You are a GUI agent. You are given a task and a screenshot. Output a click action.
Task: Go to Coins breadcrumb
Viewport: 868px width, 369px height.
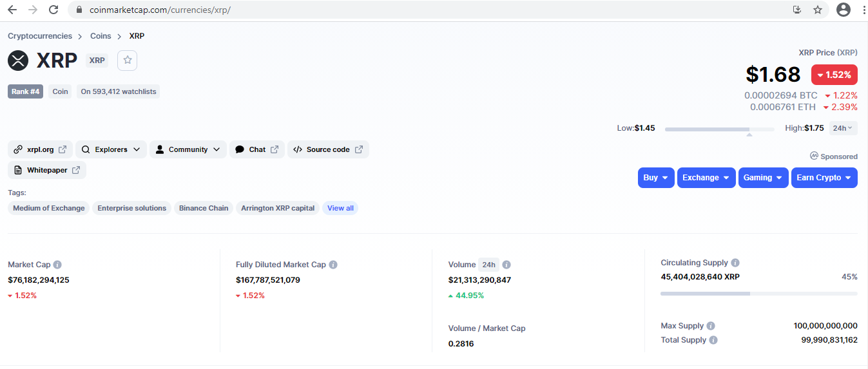[101, 36]
